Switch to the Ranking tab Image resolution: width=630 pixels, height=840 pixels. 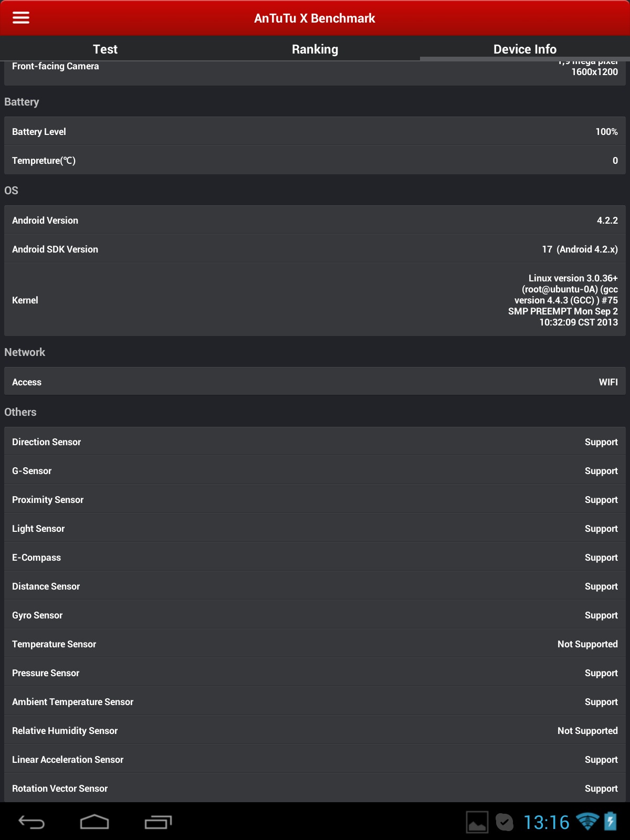click(315, 49)
